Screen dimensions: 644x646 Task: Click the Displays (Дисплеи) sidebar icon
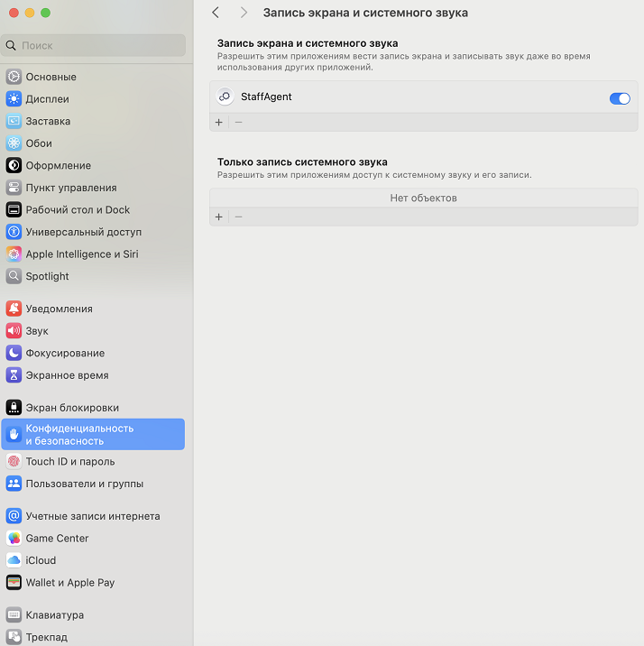click(x=14, y=99)
